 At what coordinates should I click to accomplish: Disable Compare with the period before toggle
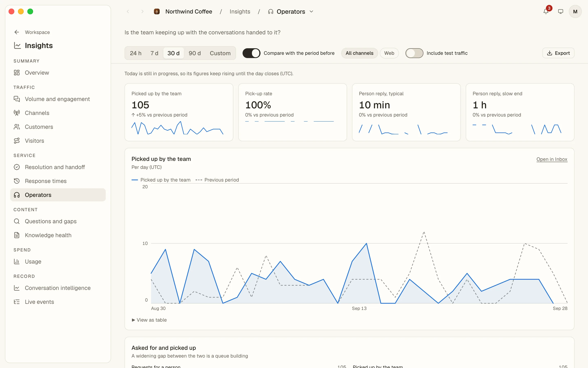(x=251, y=53)
